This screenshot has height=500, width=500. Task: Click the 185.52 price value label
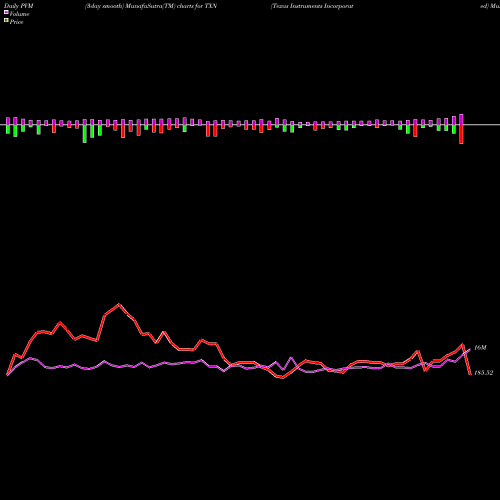(483, 373)
